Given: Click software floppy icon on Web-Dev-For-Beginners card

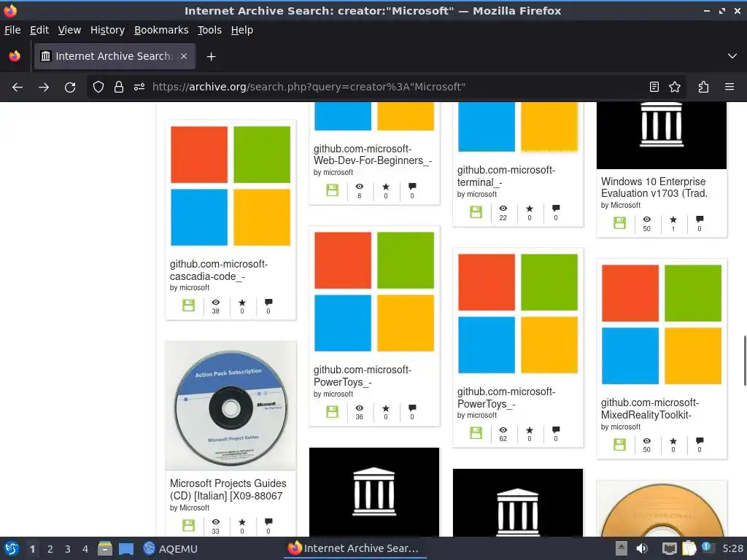Looking at the screenshot, I should [x=333, y=190].
